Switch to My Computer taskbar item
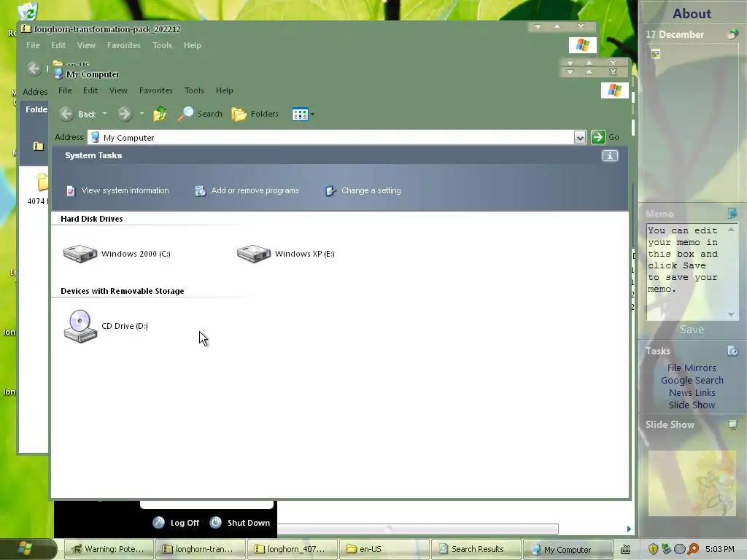Viewport: 747px width, 560px height. tap(568, 549)
